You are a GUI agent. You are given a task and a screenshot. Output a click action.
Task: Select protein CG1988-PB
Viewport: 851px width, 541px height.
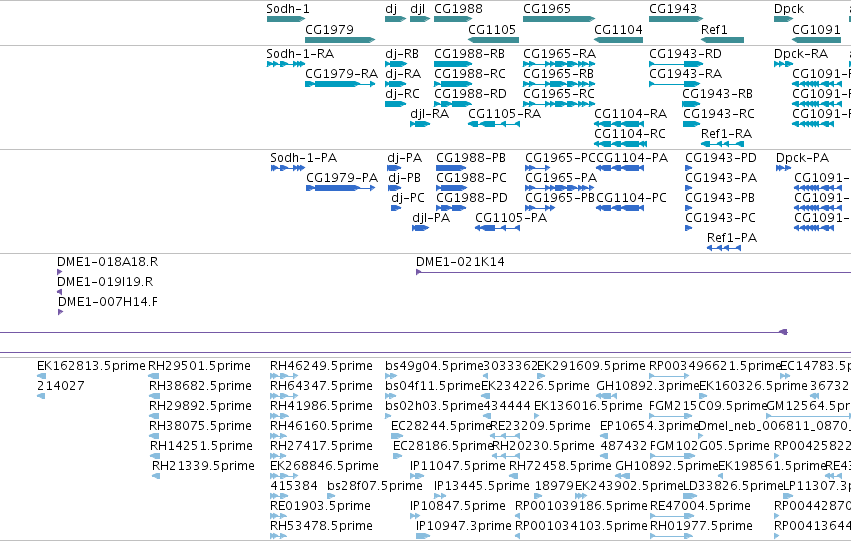(451, 168)
